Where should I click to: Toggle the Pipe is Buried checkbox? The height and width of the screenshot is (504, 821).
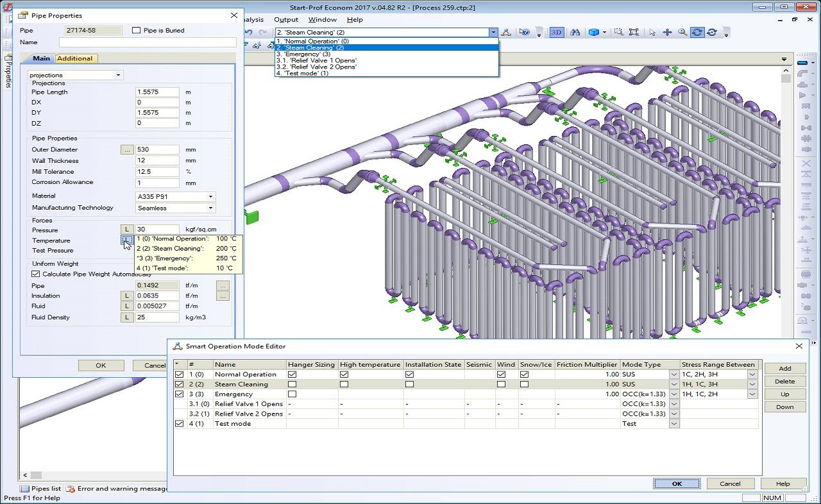tap(136, 30)
